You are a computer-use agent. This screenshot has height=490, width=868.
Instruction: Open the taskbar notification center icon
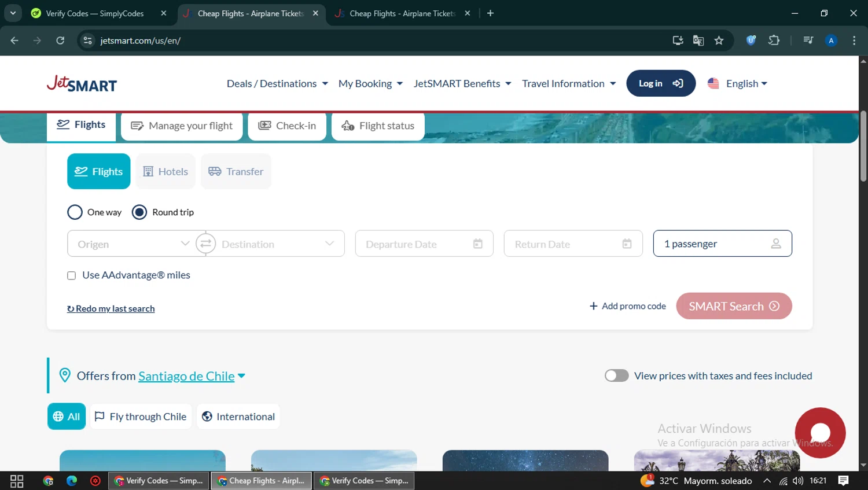pos(843,481)
